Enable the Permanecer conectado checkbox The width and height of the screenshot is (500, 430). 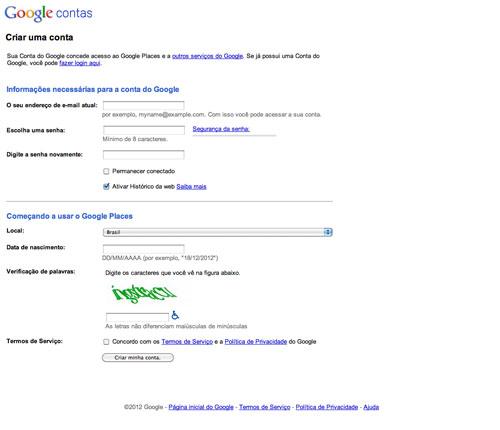pyautogui.click(x=106, y=171)
